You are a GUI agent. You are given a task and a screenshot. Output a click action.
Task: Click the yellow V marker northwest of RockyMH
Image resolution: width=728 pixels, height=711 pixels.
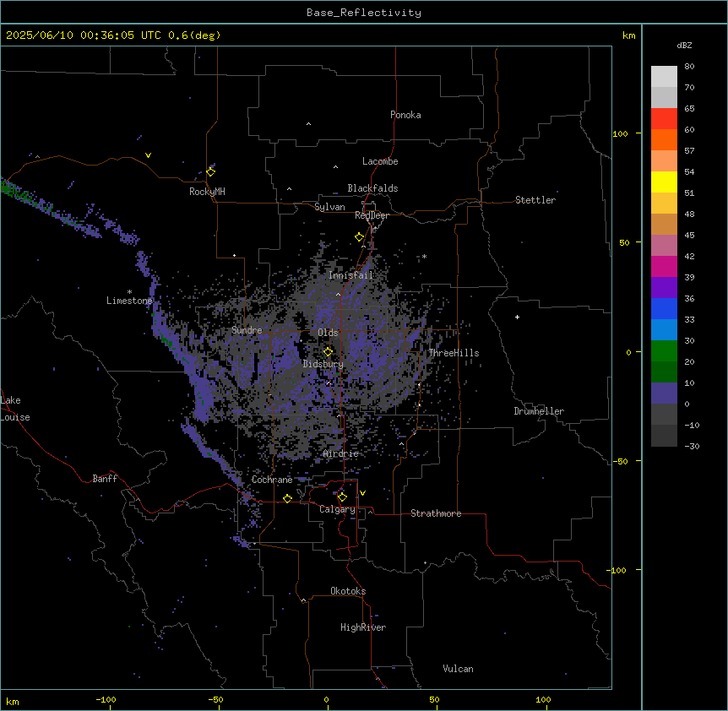click(148, 155)
